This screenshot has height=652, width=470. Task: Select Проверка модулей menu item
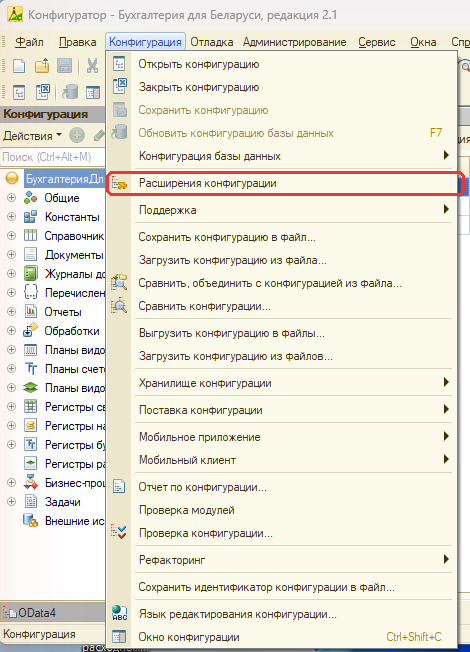click(x=282, y=510)
